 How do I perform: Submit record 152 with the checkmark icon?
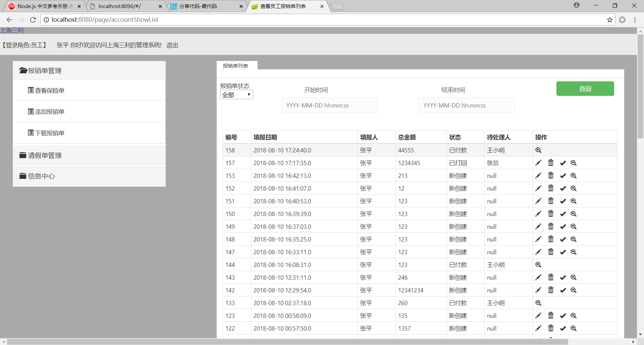563,189
